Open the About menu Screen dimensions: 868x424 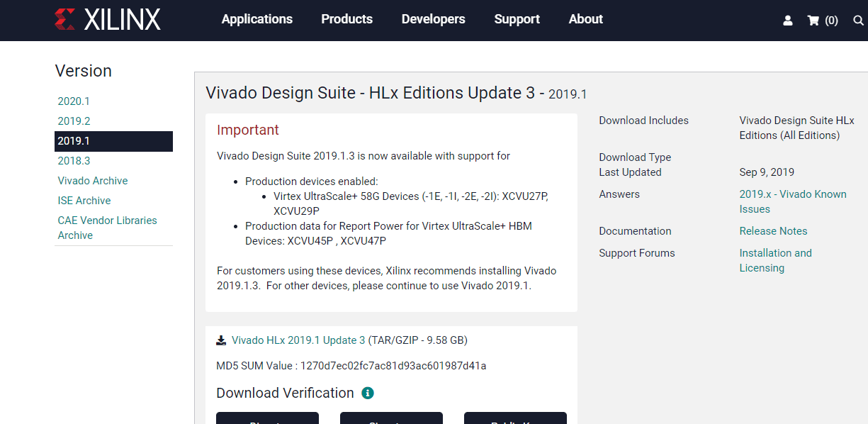(x=585, y=19)
